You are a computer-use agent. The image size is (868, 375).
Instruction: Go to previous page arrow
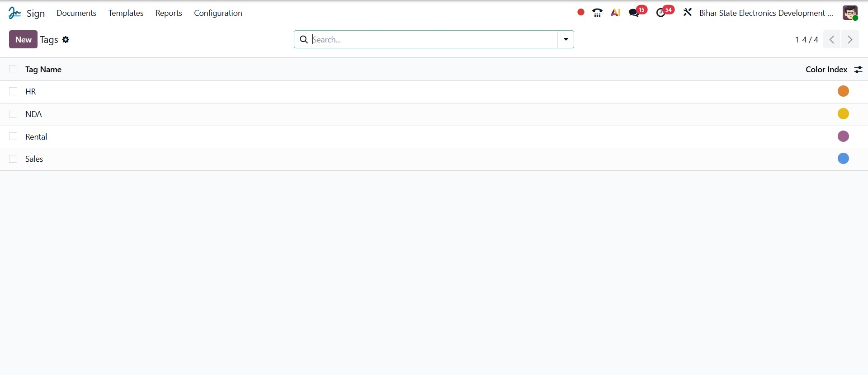coord(832,40)
